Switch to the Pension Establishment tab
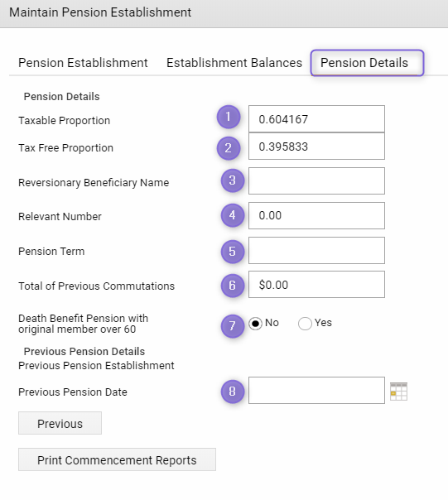448x500 pixels. 83,63
